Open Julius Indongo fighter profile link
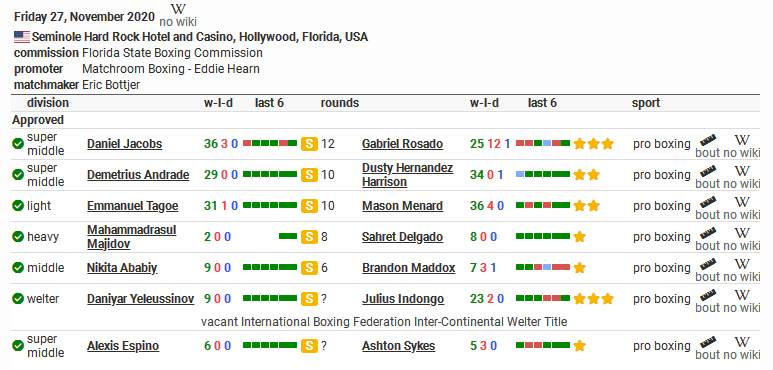Viewport: 773px width, 370px height. pyautogui.click(x=403, y=299)
